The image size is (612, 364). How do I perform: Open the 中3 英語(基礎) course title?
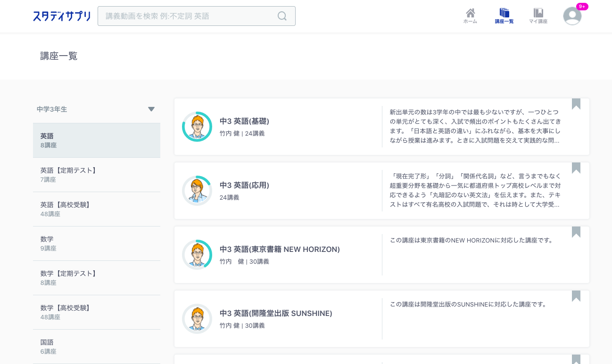(244, 121)
